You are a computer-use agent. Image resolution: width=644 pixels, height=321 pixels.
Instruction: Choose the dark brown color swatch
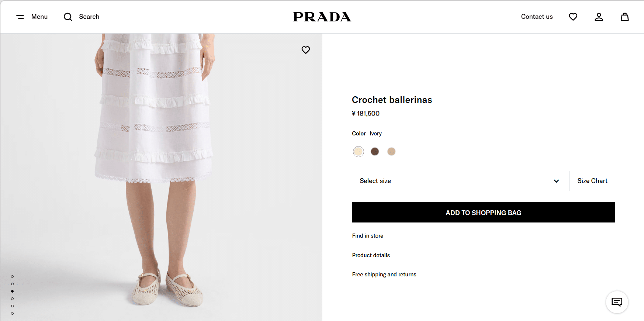coord(375,152)
